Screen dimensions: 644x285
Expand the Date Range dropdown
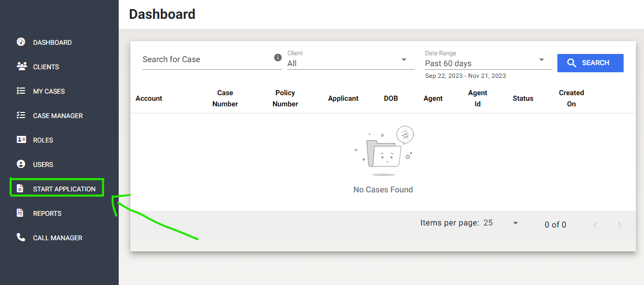click(x=488, y=60)
